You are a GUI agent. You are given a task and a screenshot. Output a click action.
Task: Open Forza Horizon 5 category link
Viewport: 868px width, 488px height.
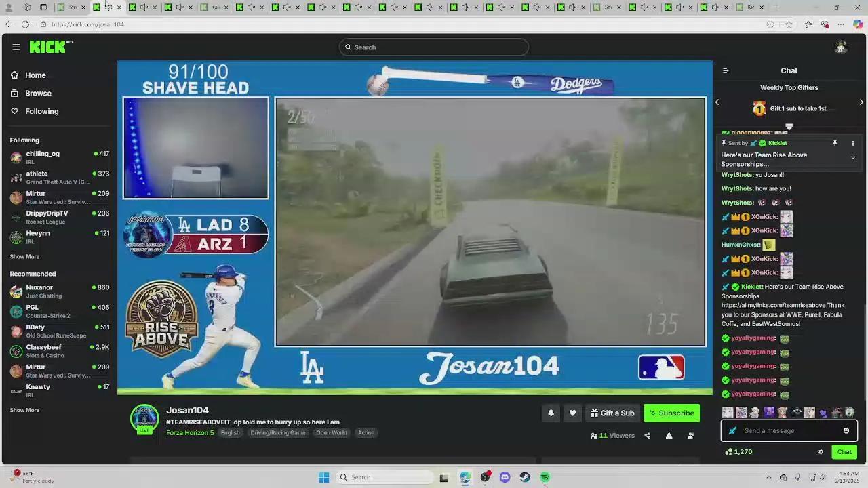click(x=190, y=432)
